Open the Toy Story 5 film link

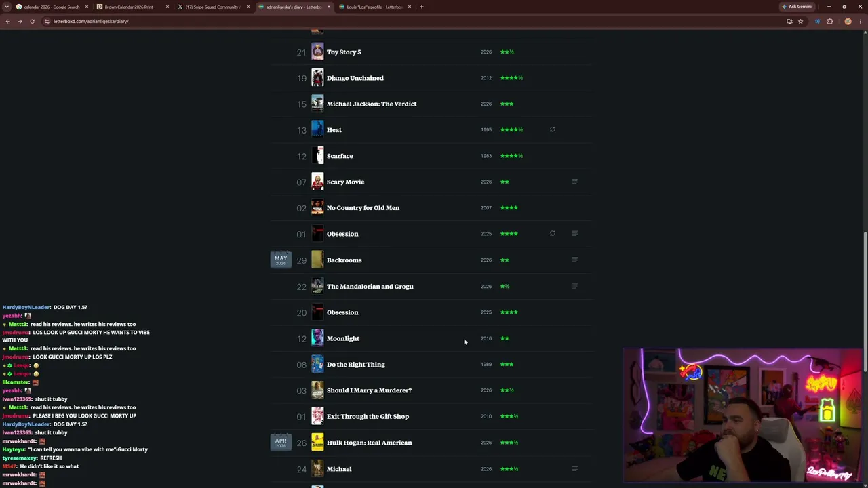pos(344,52)
